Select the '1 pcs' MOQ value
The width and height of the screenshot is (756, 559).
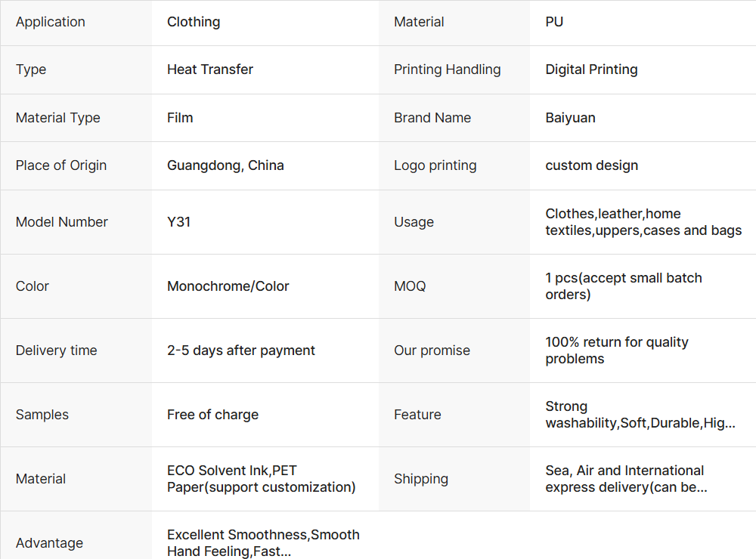click(623, 286)
